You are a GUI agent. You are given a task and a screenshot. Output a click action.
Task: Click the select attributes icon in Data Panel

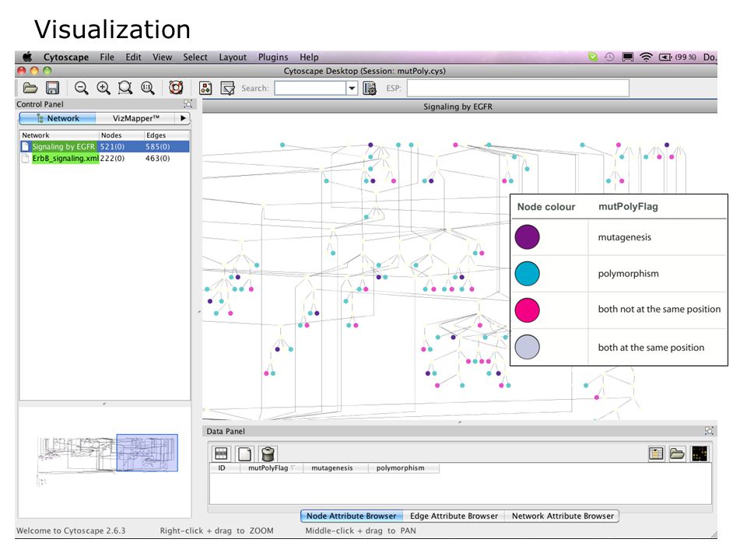(x=220, y=453)
